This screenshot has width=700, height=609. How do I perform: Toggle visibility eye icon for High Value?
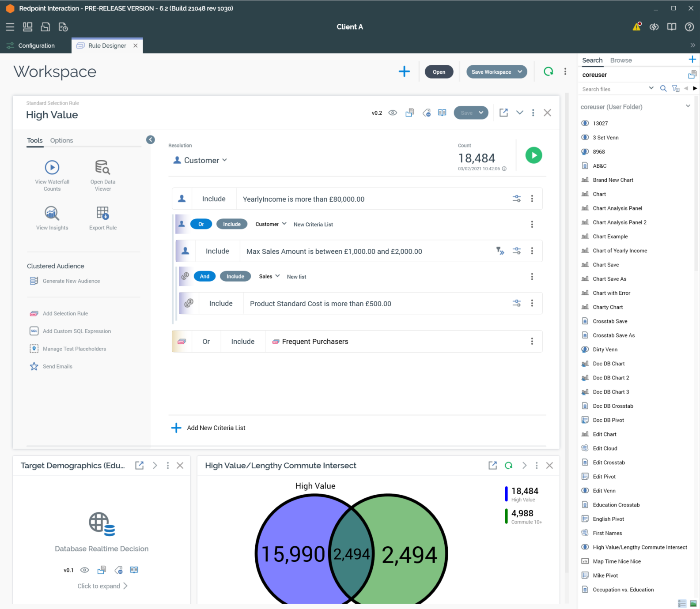pyautogui.click(x=393, y=113)
